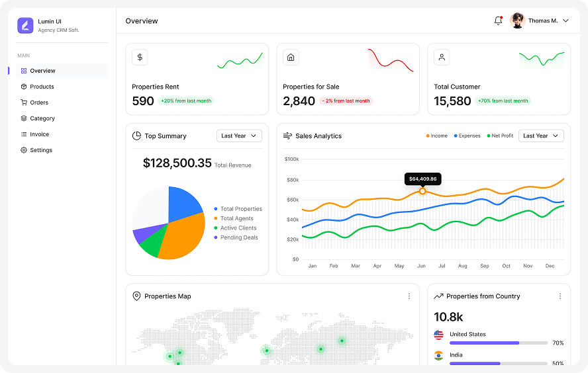Go to Products in the sidebar
The width and height of the screenshot is (588, 373).
tap(42, 87)
